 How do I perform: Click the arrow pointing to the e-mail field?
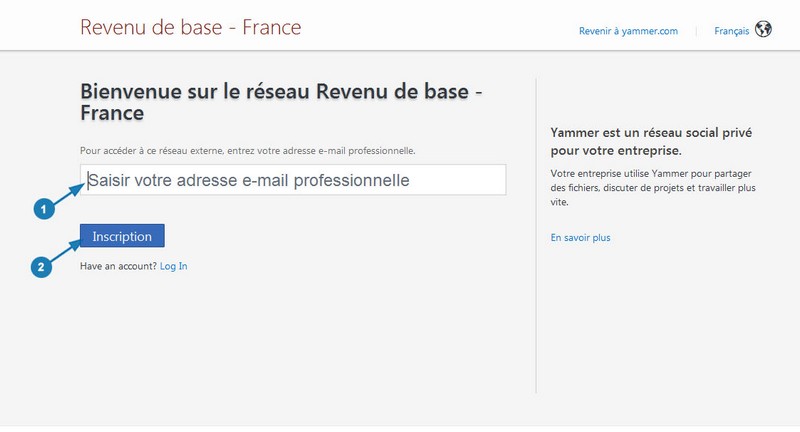pyautogui.click(x=68, y=194)
